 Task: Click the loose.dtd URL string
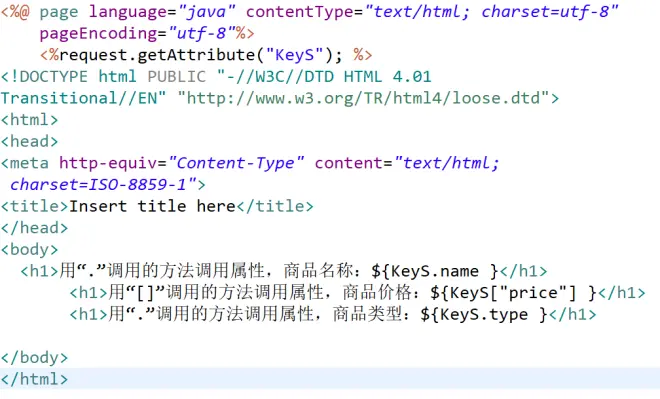tap(364, 98)
